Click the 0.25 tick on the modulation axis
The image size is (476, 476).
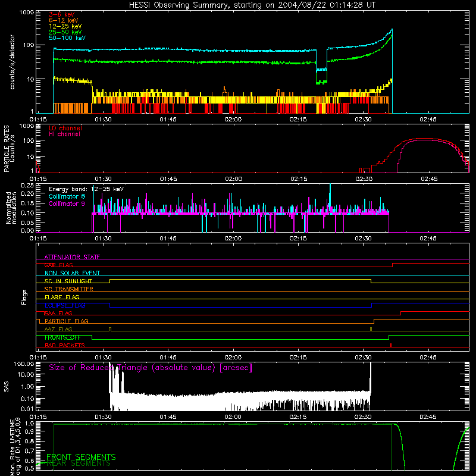coord(27,186)
